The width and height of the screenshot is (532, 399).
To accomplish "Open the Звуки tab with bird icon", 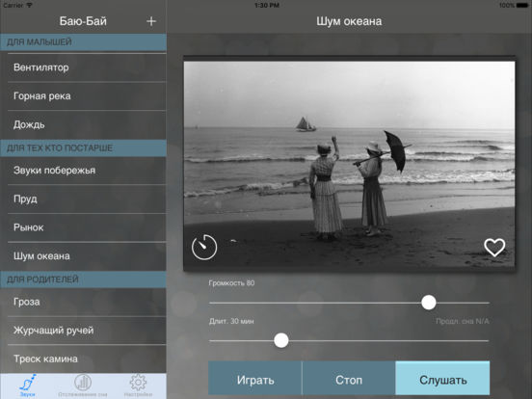I will pos(28,386).
